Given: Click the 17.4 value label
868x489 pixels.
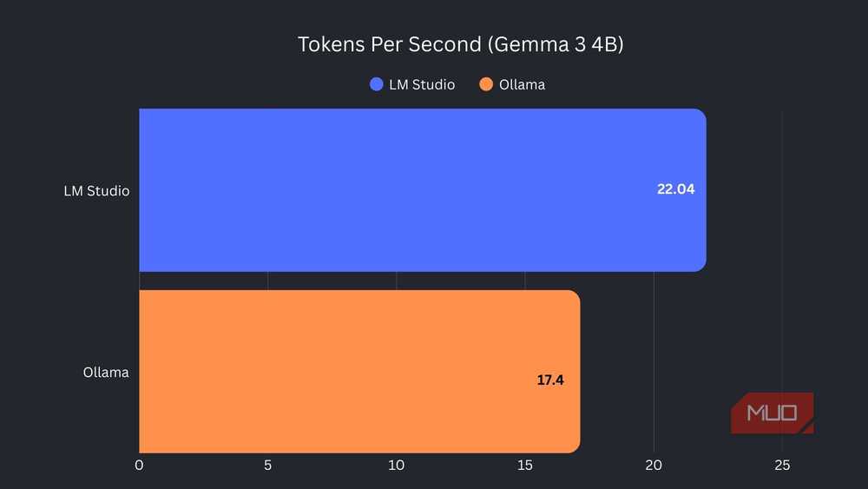Looking at the screenshot, I should click(x=550, y=380).
